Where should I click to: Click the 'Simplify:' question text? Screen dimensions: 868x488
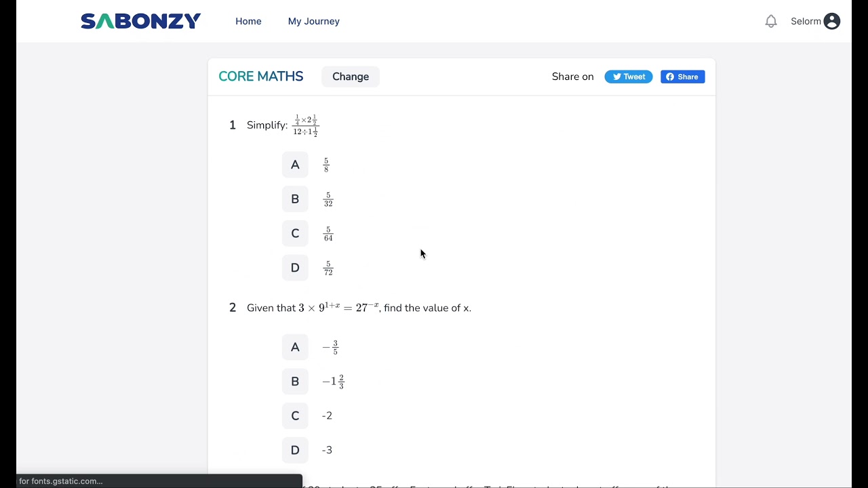(x=267, y=125)
